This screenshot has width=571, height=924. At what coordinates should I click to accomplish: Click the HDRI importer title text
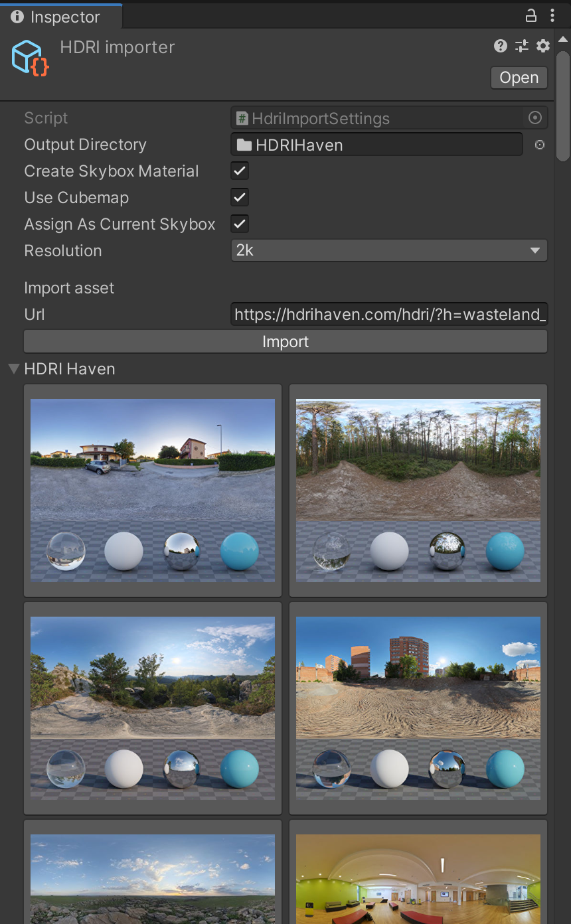(x=118, y=47)
